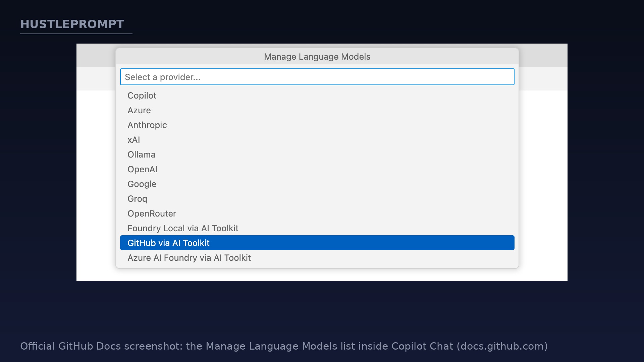Choose Ollama from the list
644x362 pixels.
click(x=317, y=155)
